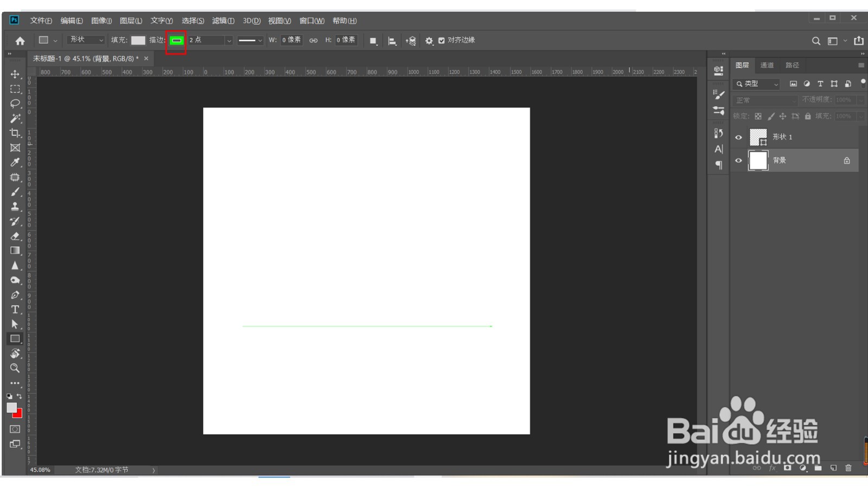Select the Blur tool
The image size is (868, 488).
(15, 265)
